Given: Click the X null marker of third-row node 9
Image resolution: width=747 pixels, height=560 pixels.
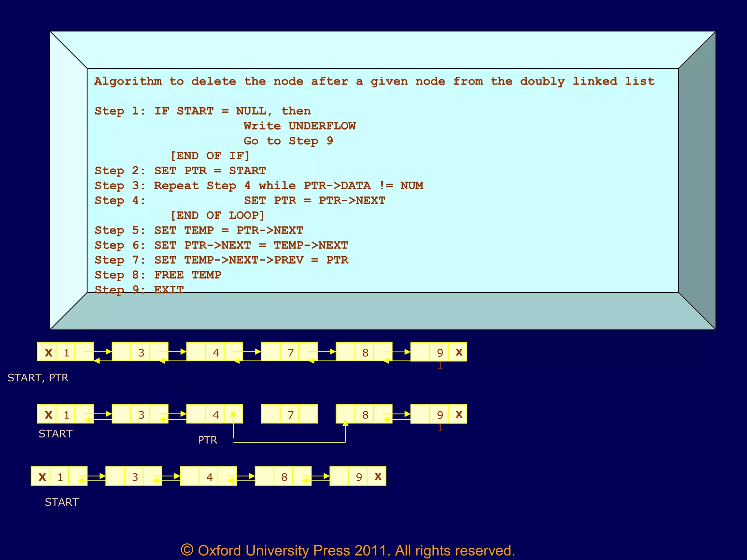Looking at the screenshot, I should (378, 477).
